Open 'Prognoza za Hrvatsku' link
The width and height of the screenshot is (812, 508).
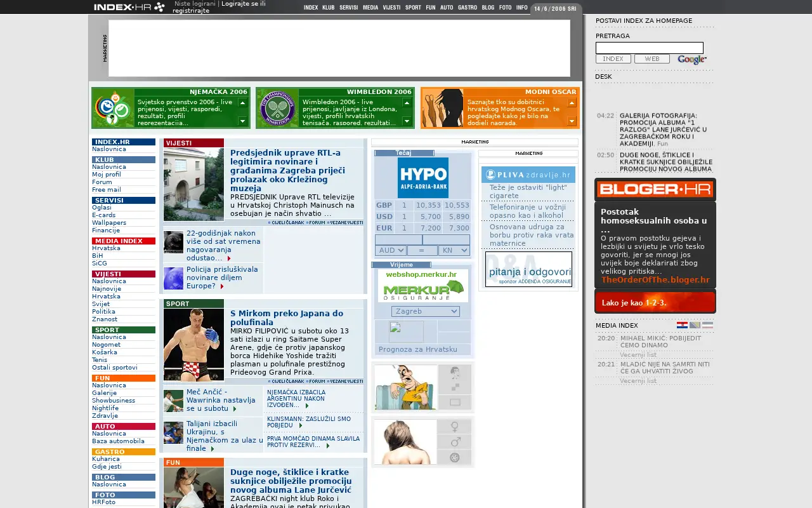click(x=417, y=349)
